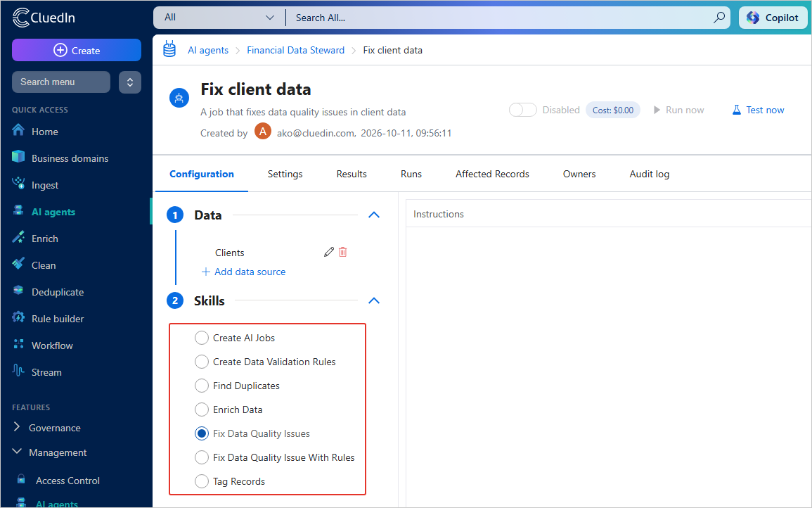Select Find Duplicates skill
The image size is (812, 508).
pyautogui.click(x=202, y=386)
